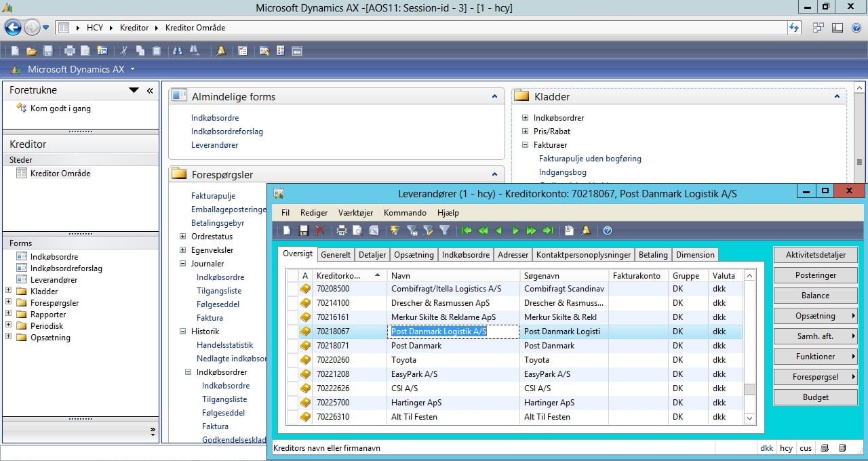
Task: Open the Foretrukne pane dropdown arrow
Action: (x=134, y=90)
